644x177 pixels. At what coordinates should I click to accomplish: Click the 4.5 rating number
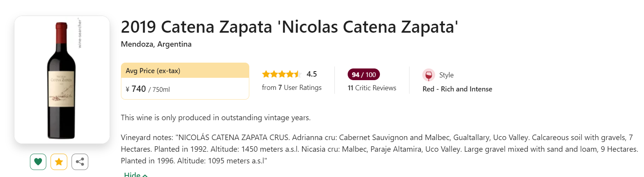pyautogui.click(x=311, y=74)
